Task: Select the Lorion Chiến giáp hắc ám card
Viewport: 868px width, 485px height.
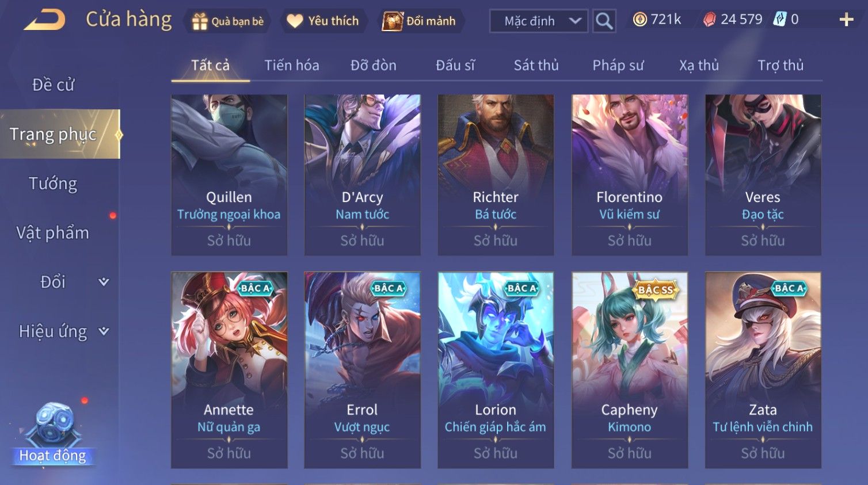Action: [x=496, y=370]
